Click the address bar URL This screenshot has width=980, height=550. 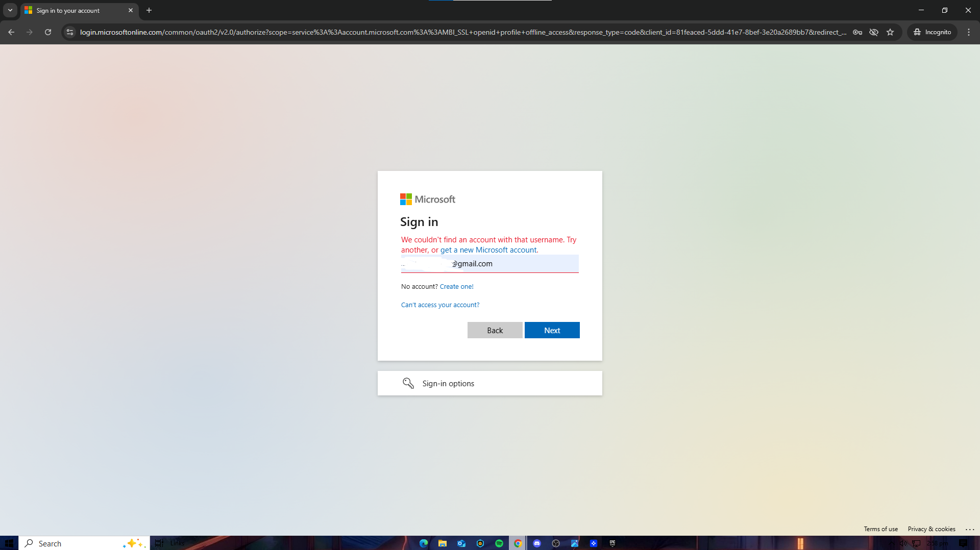(x=463, y=32)
